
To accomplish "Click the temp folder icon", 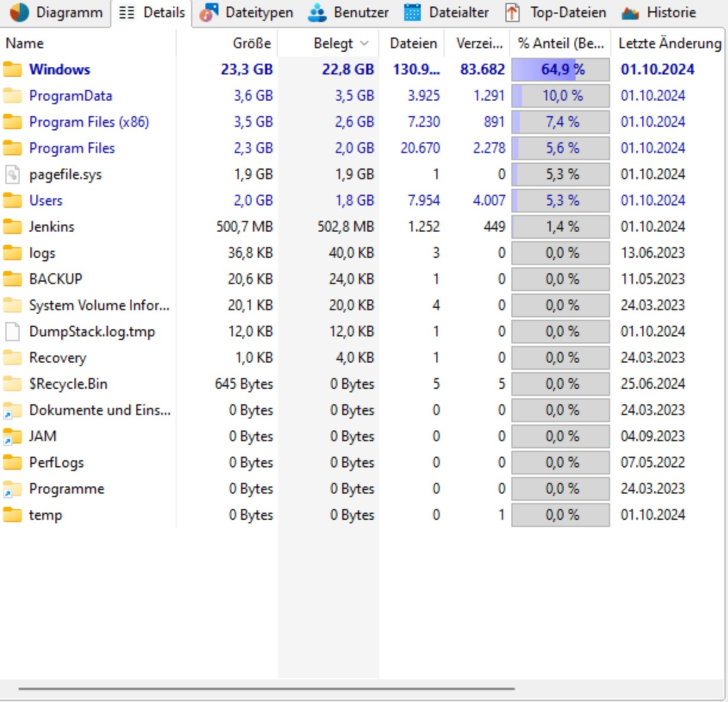I will click(12, 515).
